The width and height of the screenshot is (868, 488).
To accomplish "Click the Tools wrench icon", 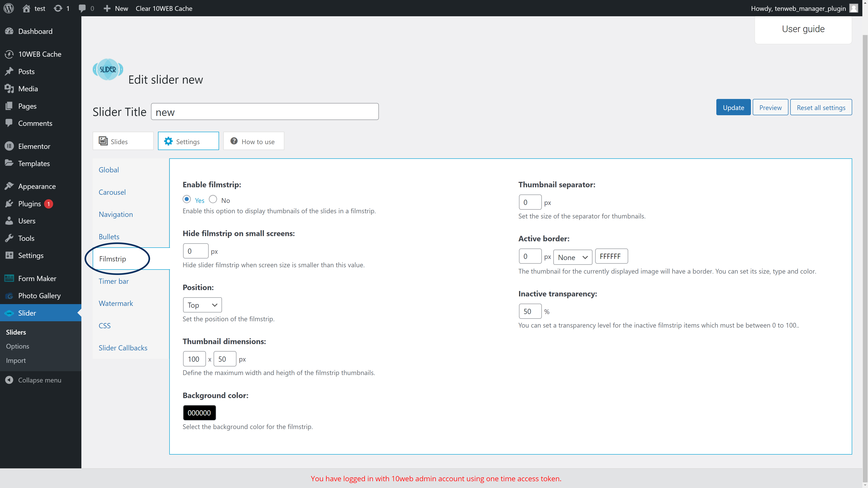I will [9, 238].
